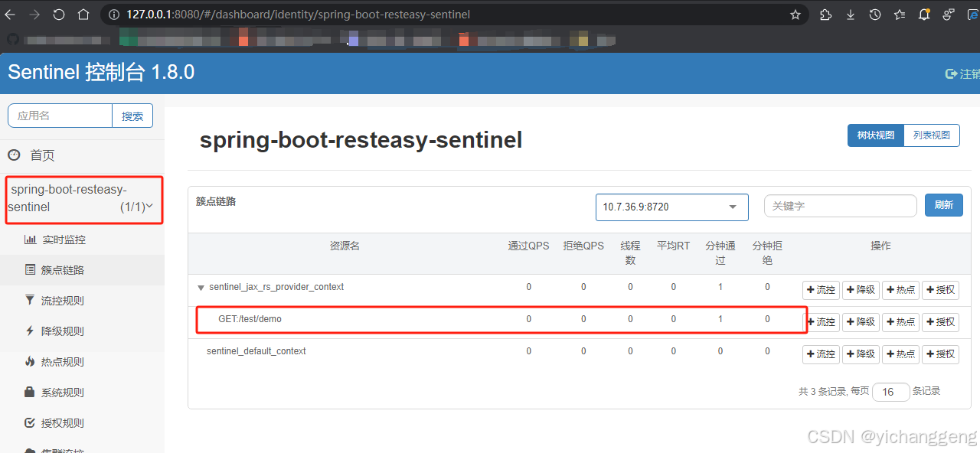
Task: Add 降级 rule for sentinel_jax_rs_provider_context
Action: [x=861, y=290]
